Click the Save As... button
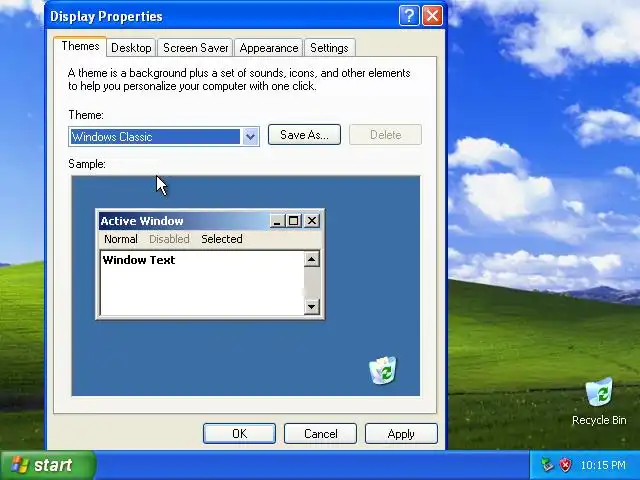This screenshot has width=640, height=480. point(304,135)
